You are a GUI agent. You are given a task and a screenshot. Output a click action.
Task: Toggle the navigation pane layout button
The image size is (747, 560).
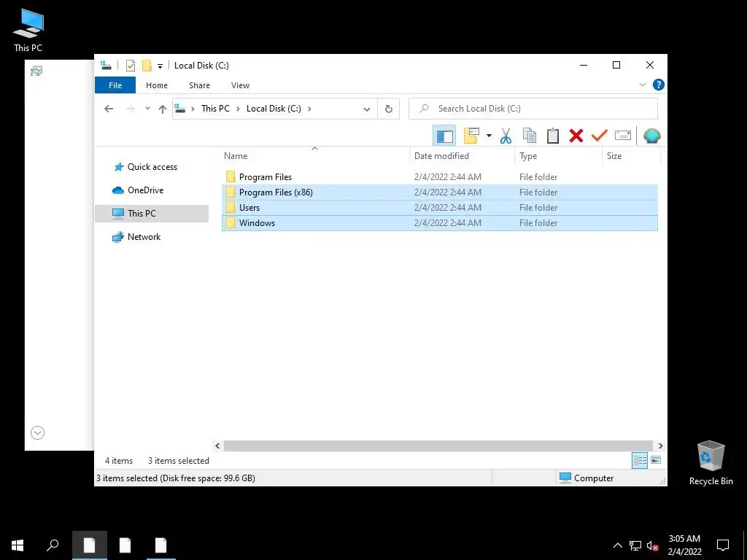(444, 136)
